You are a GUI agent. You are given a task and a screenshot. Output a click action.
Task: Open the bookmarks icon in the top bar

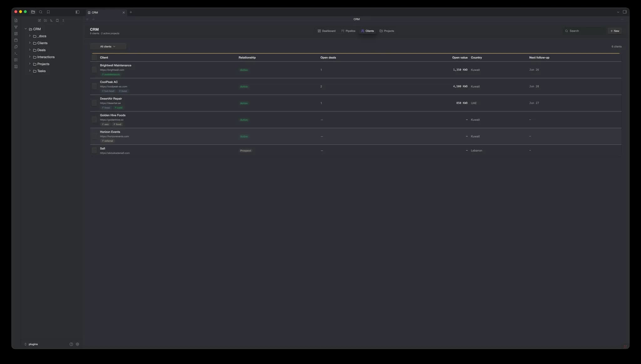(48, 12)
